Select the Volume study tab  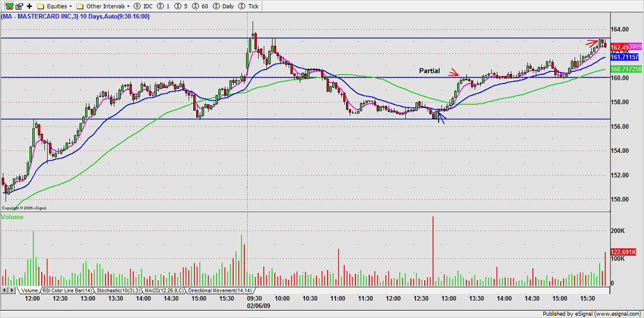[x=29, y=290]
